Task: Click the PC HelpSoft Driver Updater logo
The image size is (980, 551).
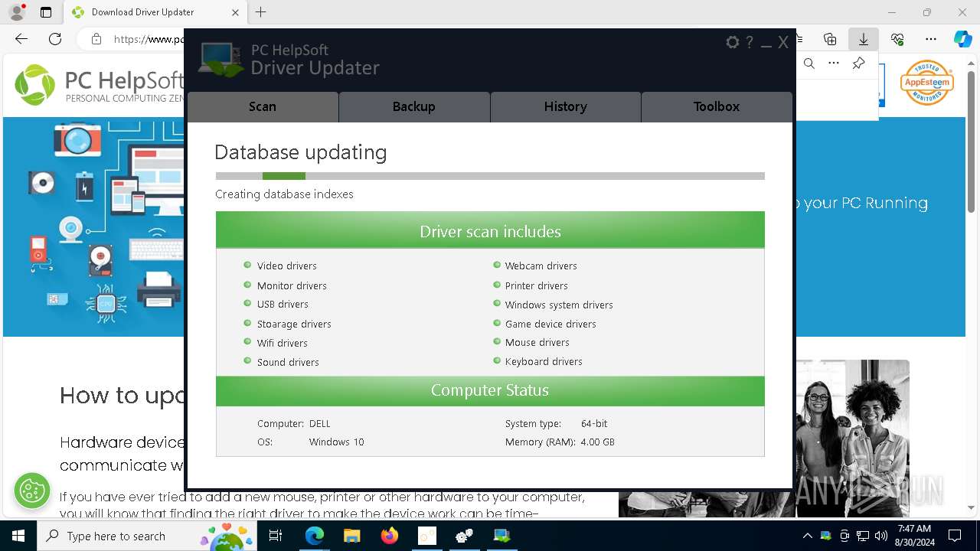Action: point(289,60)
